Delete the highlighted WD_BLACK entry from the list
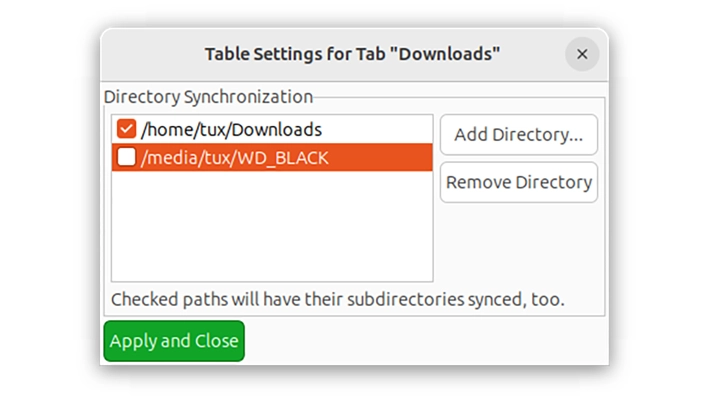The image size is (710, 400). [x=519, y=182]
